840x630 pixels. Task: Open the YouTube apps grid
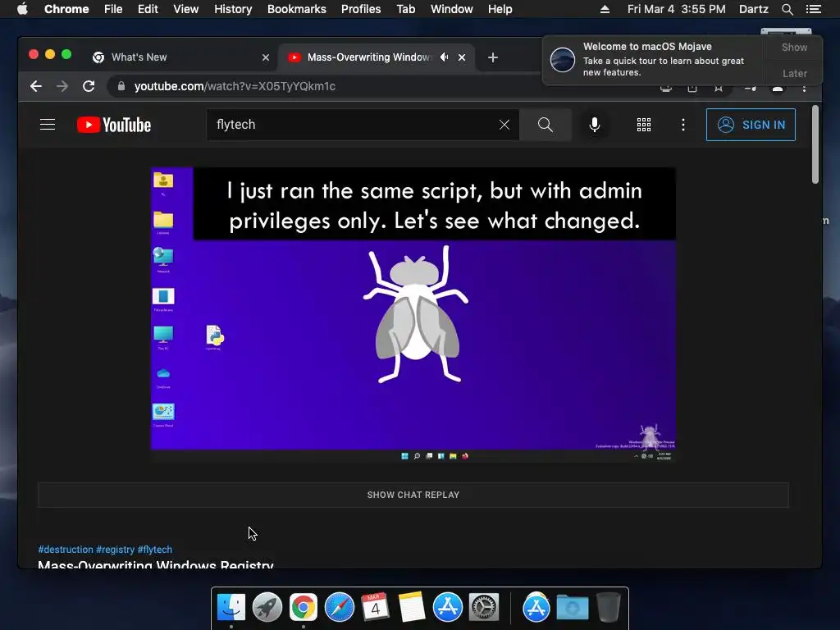click(643, 125)
